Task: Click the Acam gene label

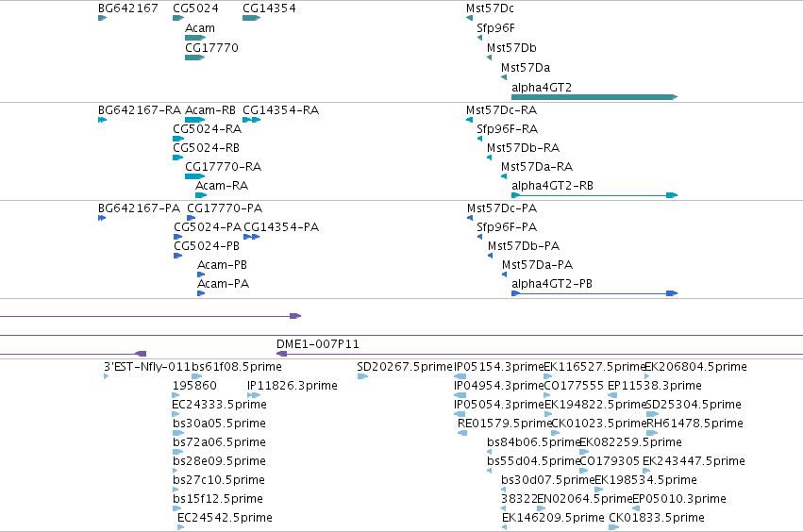Action: click(x=200, y=28)
